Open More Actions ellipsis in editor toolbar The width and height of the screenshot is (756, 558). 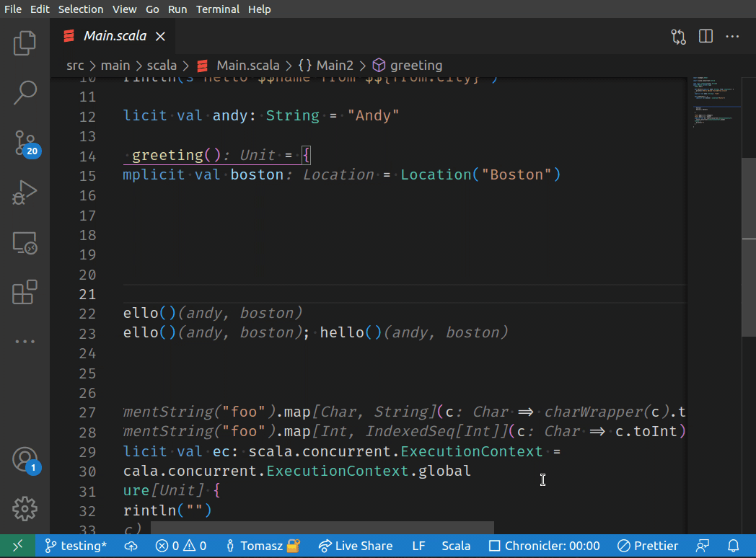point(732,36)
